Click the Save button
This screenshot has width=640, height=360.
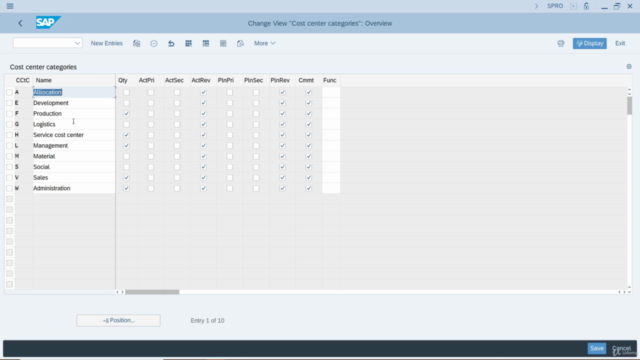pos(597,348)
